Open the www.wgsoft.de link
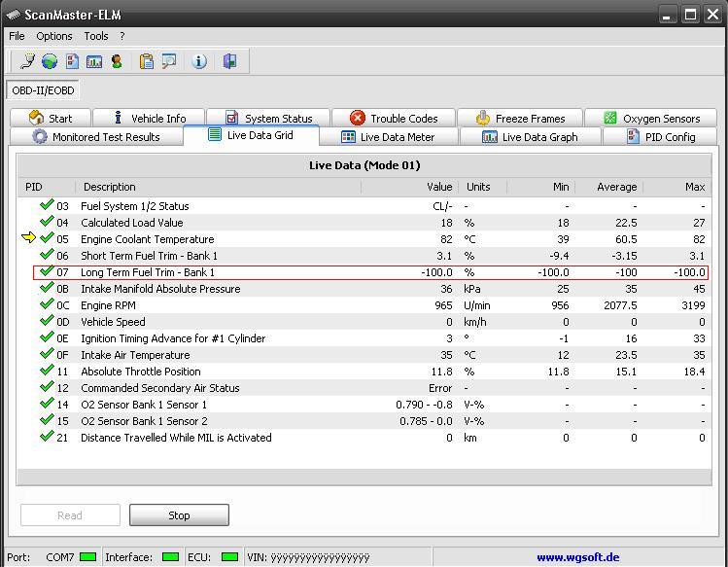The height and width of the screenshot is (567, 728). click(x=578, y=556)
